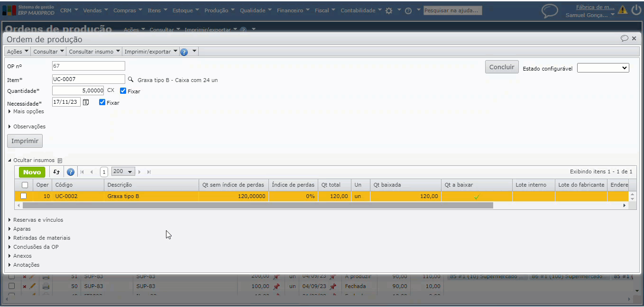Viewport: 644px width, 307px height.
Task: Check the row 51 checkbox in background list
Action: [x=12, y=277]
